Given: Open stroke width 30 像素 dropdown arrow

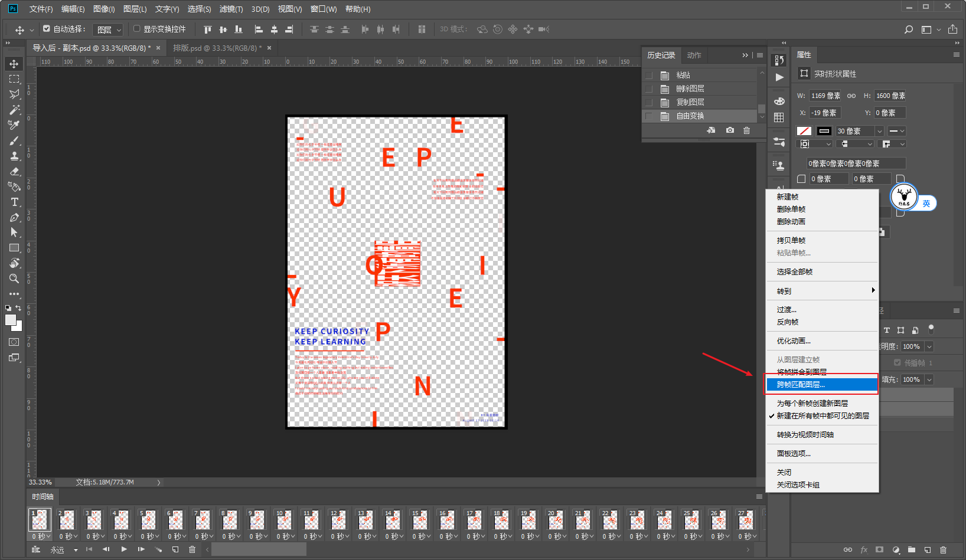Looking at the screenshot, I should (880, 131).
